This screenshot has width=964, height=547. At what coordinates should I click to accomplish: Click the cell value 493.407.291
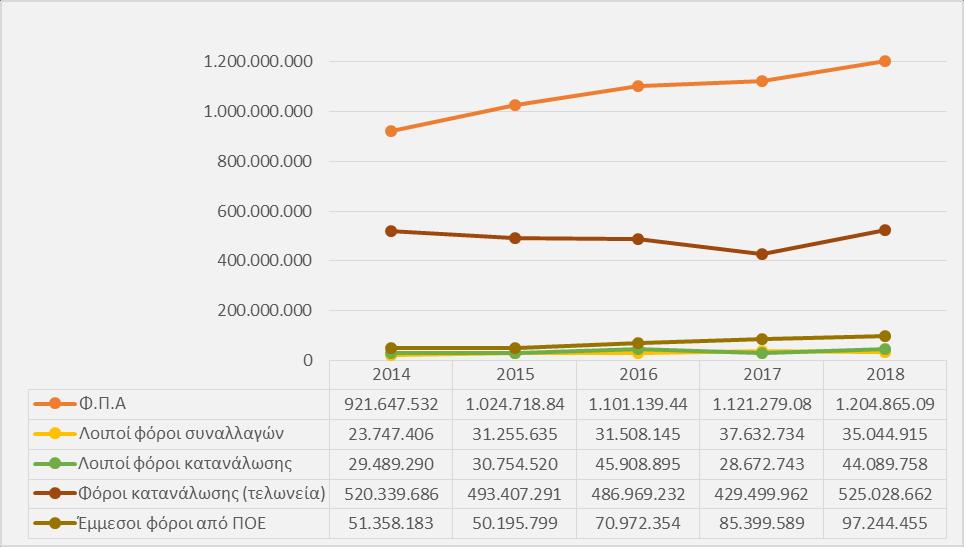pyautogui.click(x=515, y=494)
